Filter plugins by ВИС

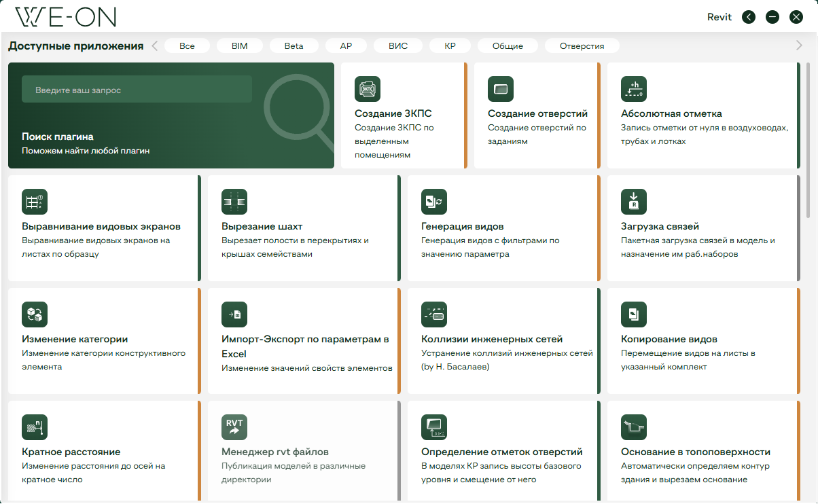(x=398, y=46)
